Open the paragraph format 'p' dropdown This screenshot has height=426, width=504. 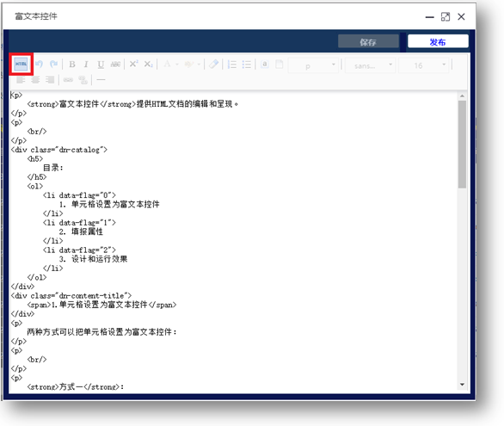pyautogui.click(x=313, y=65)
